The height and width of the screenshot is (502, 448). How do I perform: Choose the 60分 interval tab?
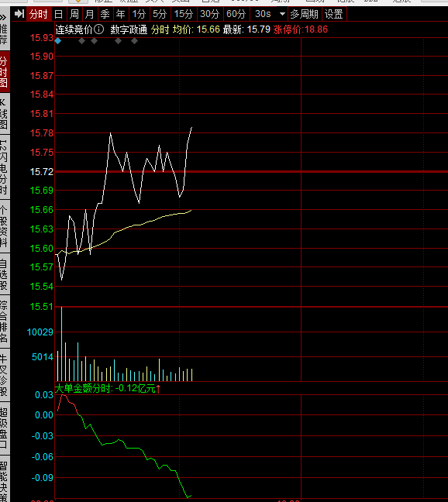(236, 14)
